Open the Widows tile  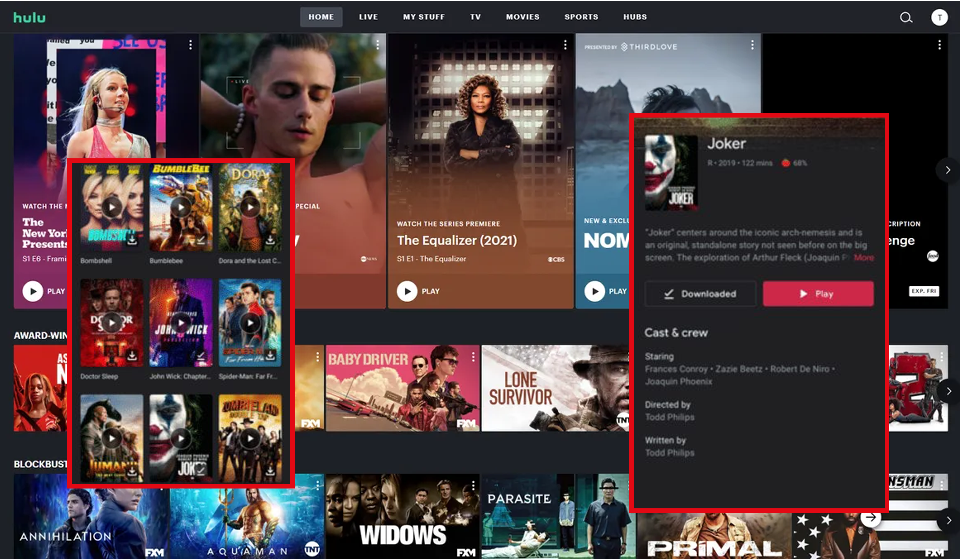(x=402, y=516)
